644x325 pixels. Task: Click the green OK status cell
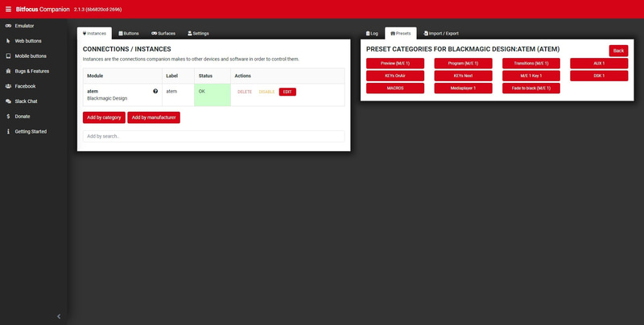click(213, 95)
